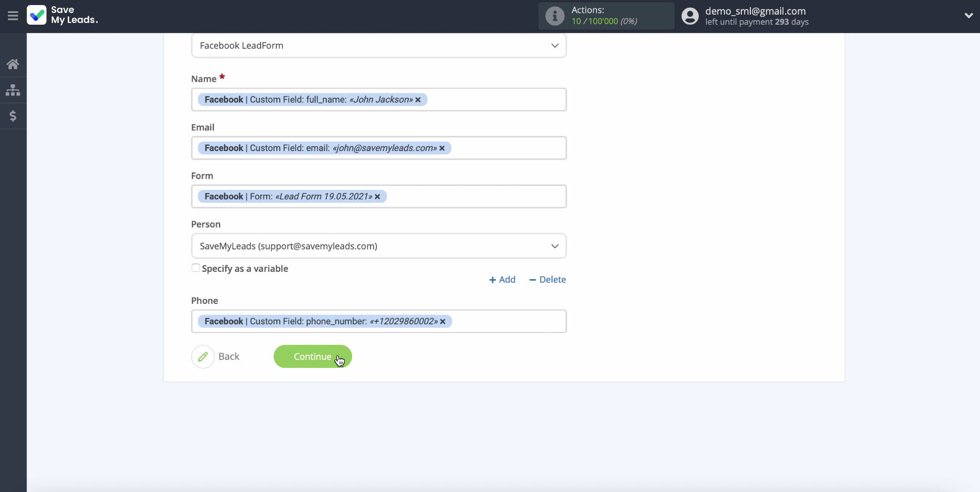This screenshot has width=980, height=492.
Task: Open the Home sidebar icon
Action: point(13,64)
